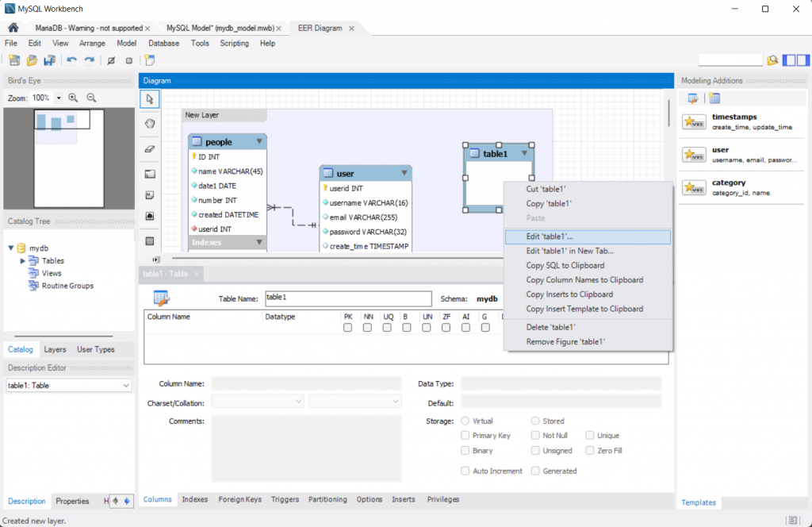Activate the hand pan tool
This screenshot has height=527, width=812.
(150, 124)
